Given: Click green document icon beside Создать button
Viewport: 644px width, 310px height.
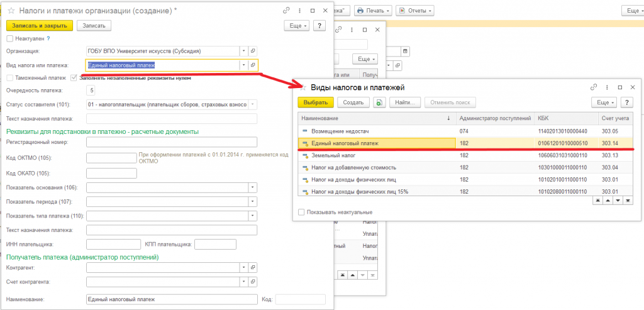Looking at the screenshot, I should 379,102.
